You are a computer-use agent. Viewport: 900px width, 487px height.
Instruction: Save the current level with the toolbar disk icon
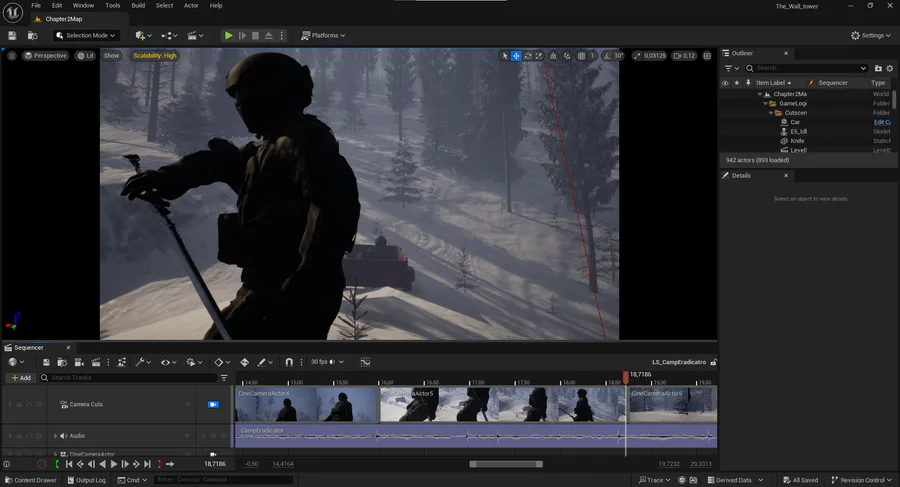12,36
